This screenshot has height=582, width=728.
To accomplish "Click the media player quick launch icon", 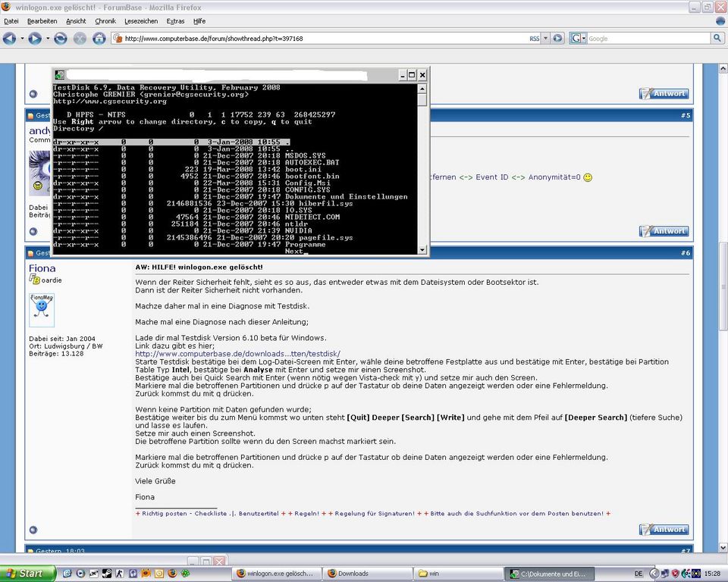I will 80,574.
